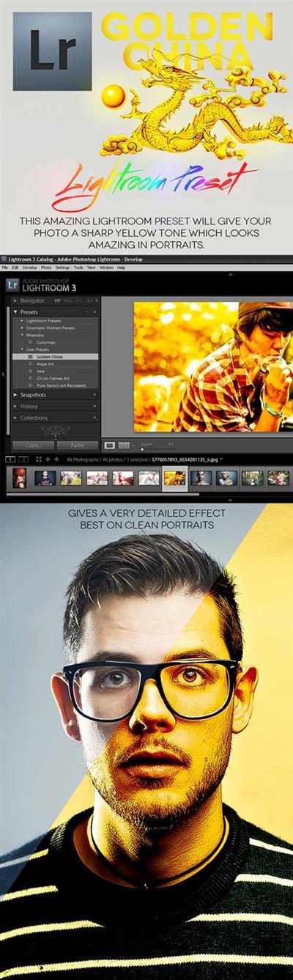The height and width of the screenshot is (980, 293).
Task: Click the Lightroom title bar app icon
Action: [4, 260]
